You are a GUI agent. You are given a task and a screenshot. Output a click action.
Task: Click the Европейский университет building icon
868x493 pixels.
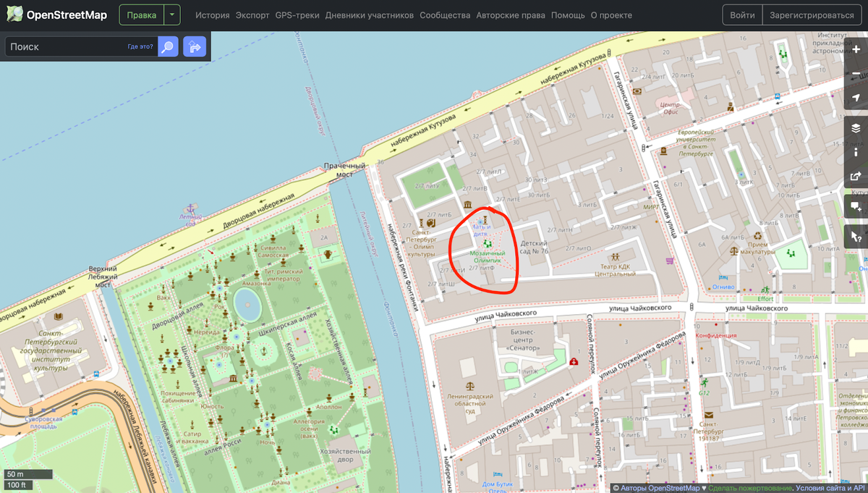[x=663, y=151]
